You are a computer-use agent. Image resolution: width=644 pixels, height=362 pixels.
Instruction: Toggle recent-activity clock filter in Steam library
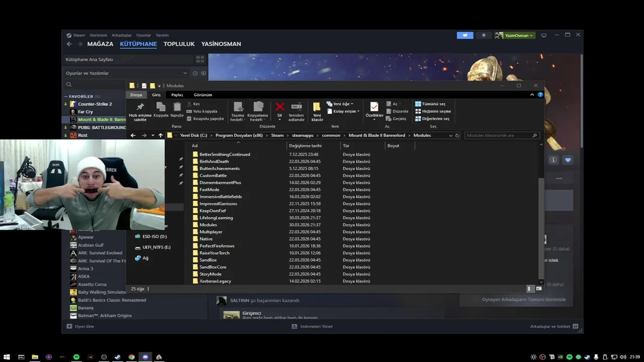click(x=195, y=73)
